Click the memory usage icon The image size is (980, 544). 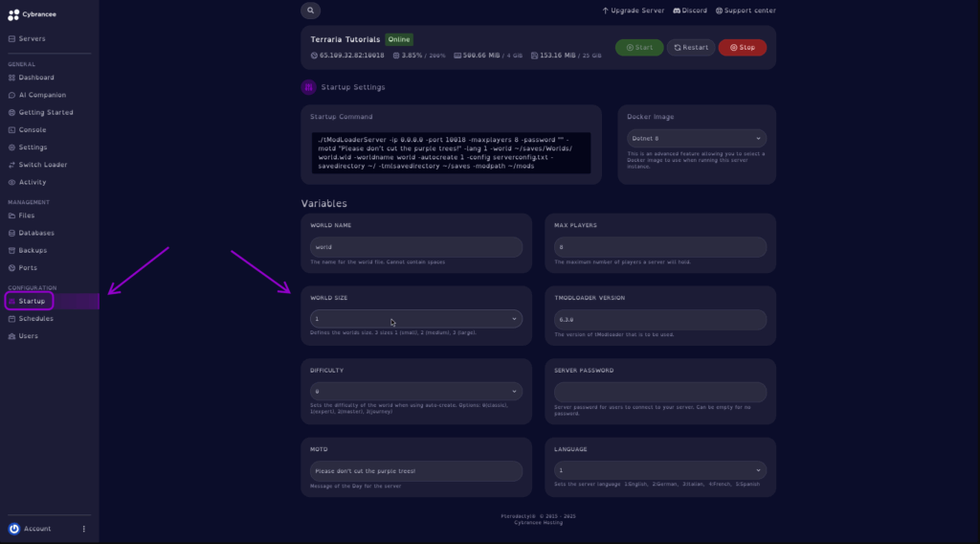pos(457,56)
